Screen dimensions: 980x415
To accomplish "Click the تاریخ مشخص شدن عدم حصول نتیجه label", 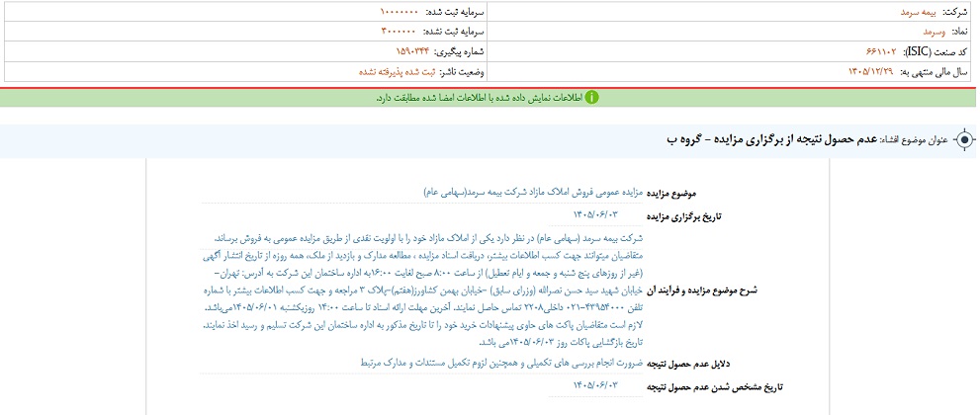I will (x=714, y=387).
